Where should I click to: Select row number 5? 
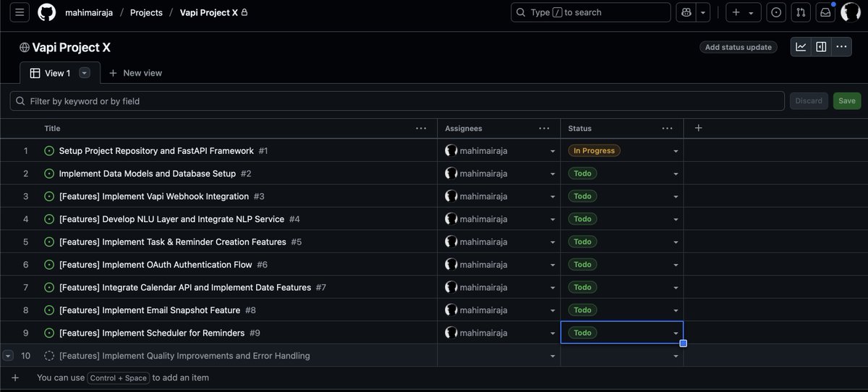(25, 242)
